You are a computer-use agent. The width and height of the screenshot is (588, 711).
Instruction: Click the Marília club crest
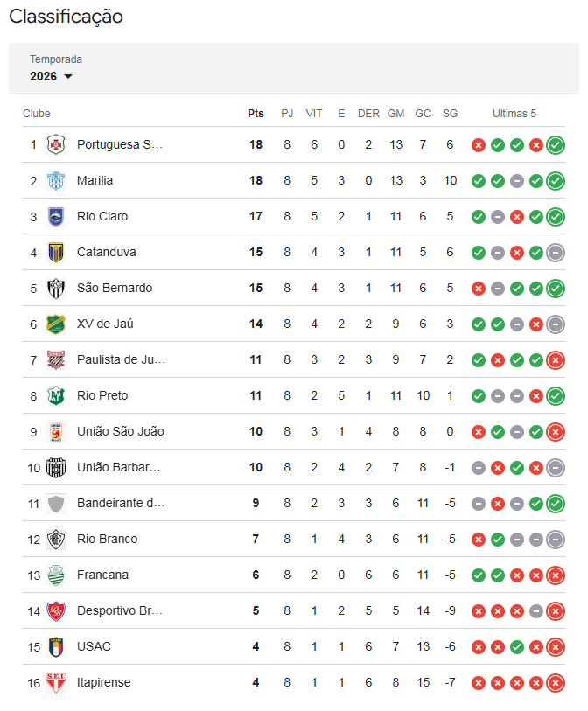pos(56,180)
